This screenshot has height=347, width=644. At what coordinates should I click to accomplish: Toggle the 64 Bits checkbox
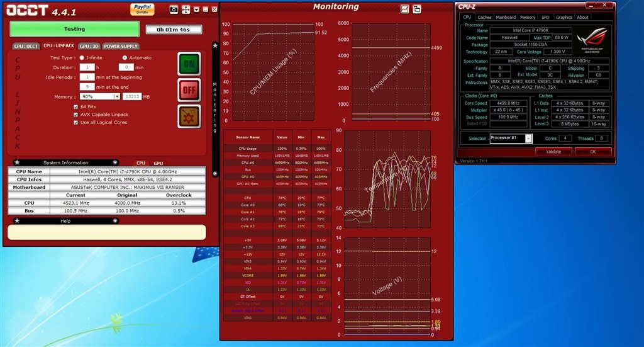[75, 106]
